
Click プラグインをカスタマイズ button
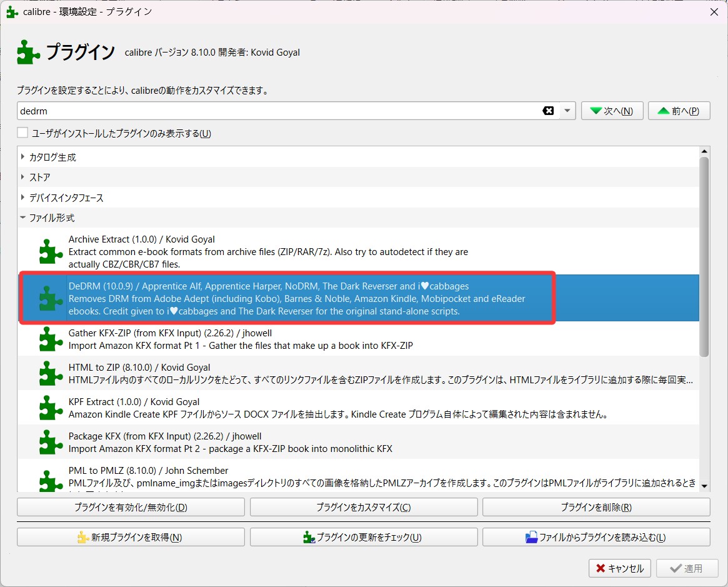coord(364,507)
